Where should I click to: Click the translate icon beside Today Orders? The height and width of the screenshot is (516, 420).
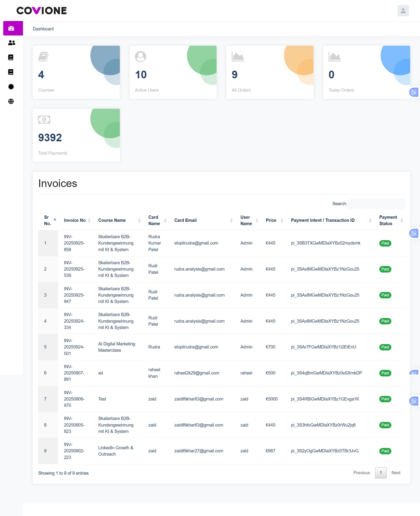[x=414, y=92]
